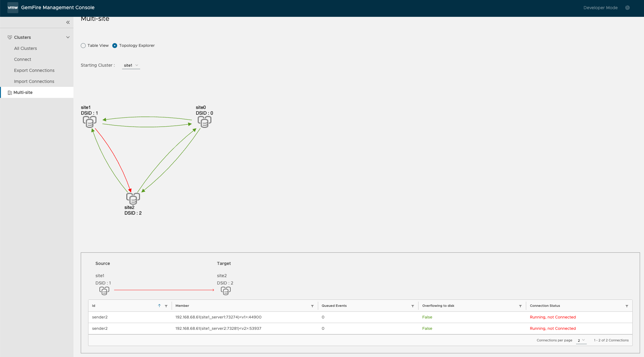
Task: Select sender2 row for site1_server2 member
Action: [x=360, y=329]
